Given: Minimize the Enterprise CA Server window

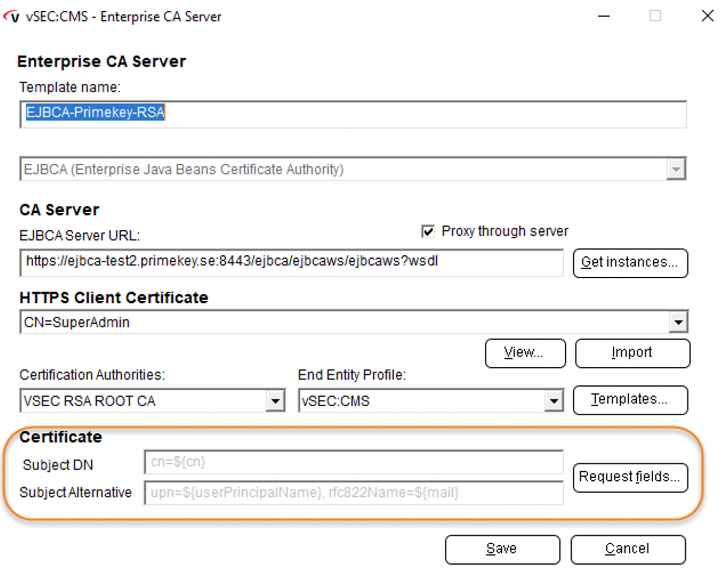Looking at the screenshot, I should point(604,16).
